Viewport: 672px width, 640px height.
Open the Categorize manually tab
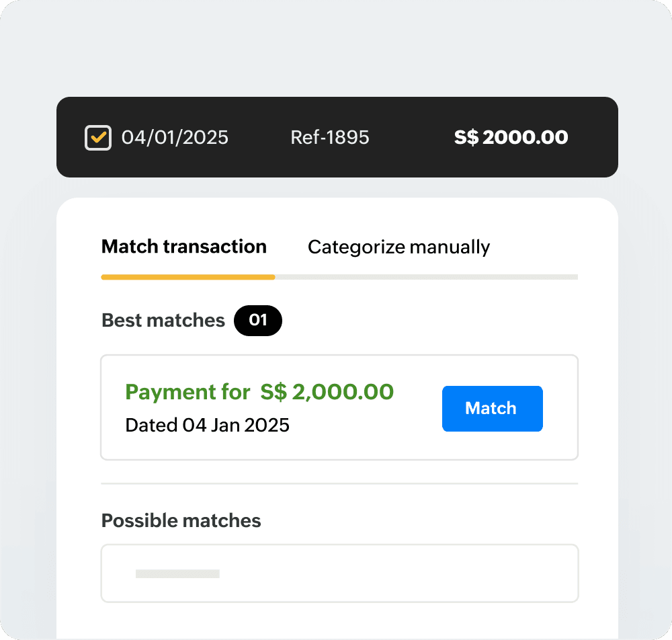(x=398, y=247)
